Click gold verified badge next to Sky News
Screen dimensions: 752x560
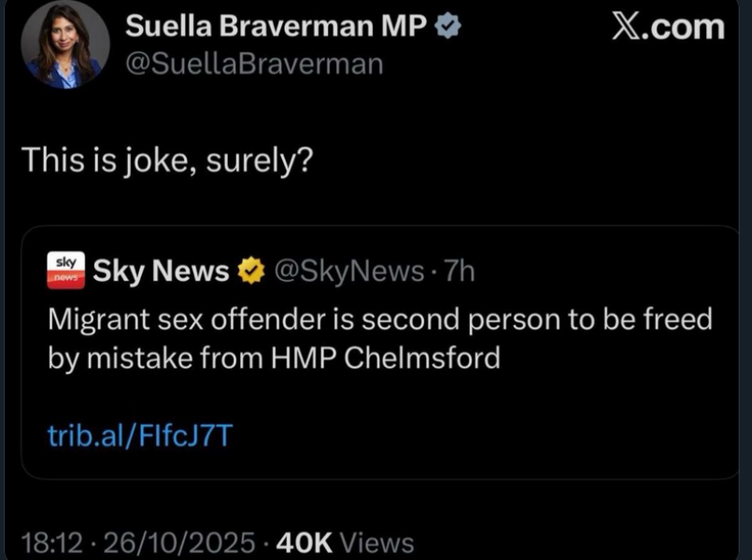(249, 272)
